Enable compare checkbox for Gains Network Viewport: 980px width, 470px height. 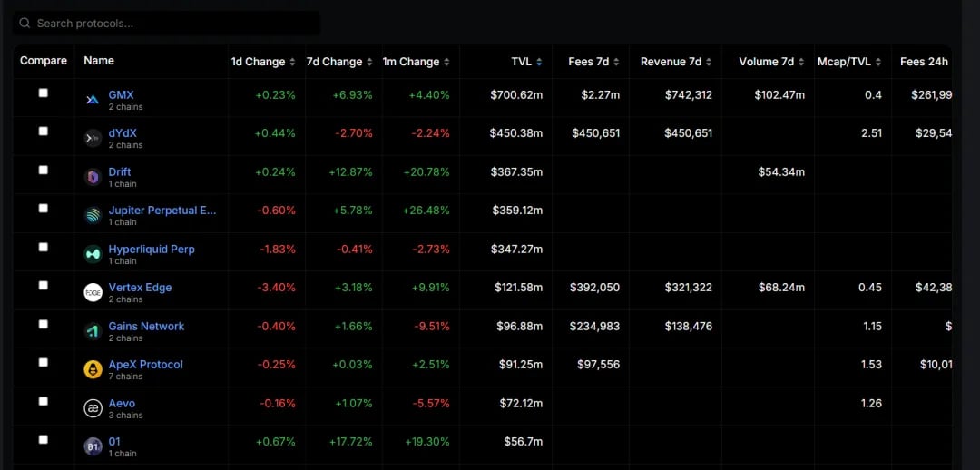click(x=44, y=324)
